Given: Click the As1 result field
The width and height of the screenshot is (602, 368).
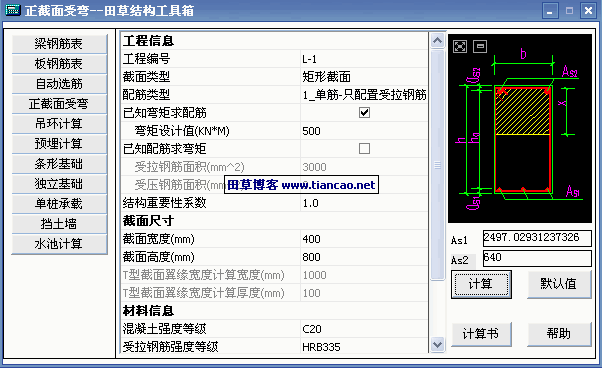Looking at the screenshot, I should [x=537, y=238].
